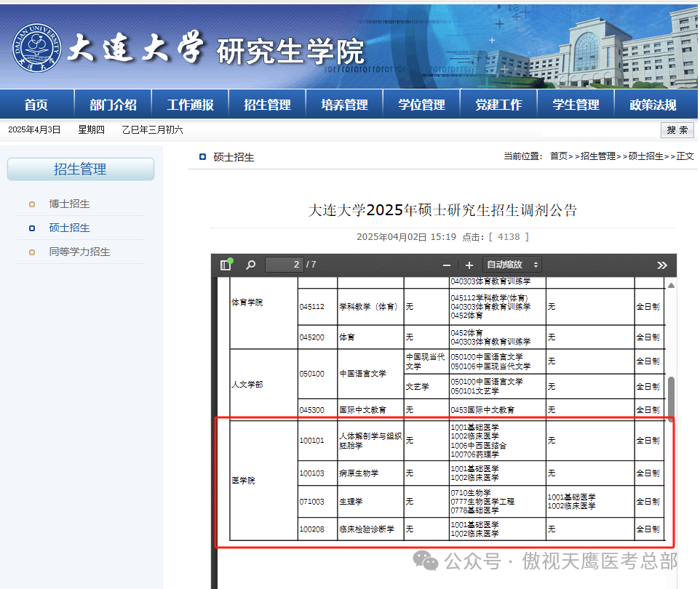700x589 pixels.
Task: Click the 硕士招生 section heading
Action: click(234, 158)
